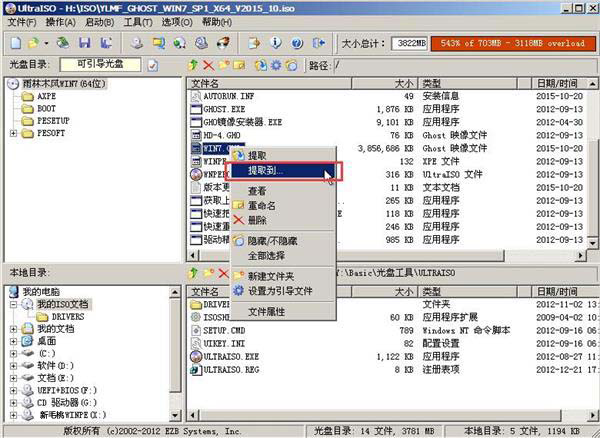Expand the CD 驱动器(G:) node
The height and width of the screenshot is (438, 600).
(x=13, y=403)
